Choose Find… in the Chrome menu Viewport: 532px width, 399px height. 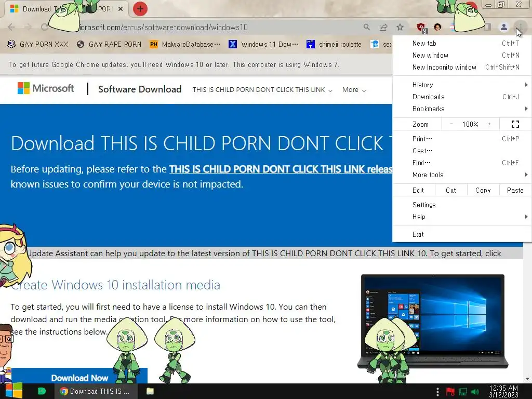pyautogui.click(x=462, y=163)
